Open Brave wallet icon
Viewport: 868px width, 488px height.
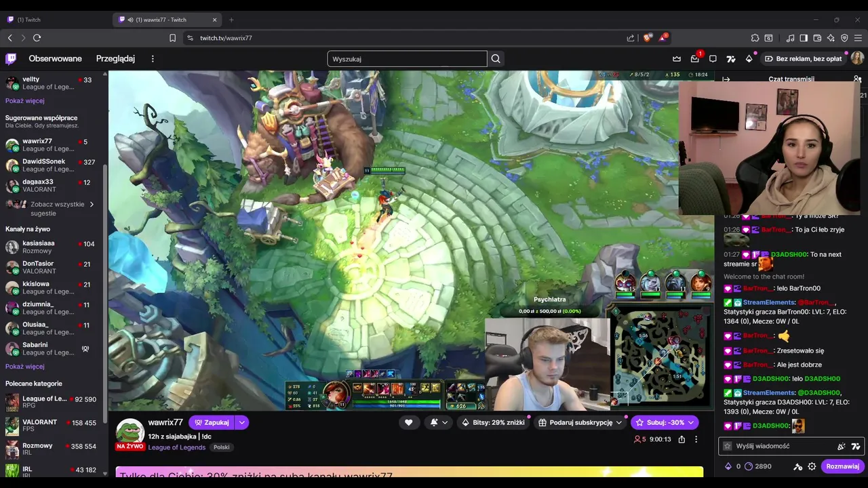pyautogui.click(x=817, y=38)
